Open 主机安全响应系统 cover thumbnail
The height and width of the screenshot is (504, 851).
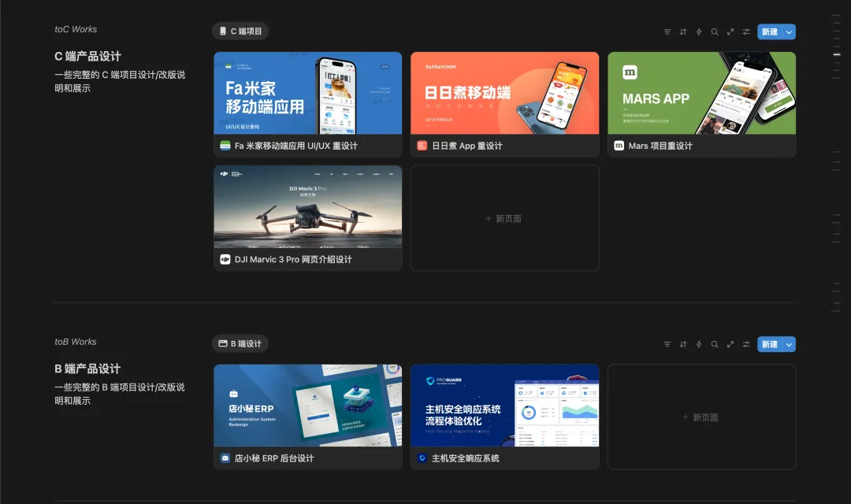point(505,406)
